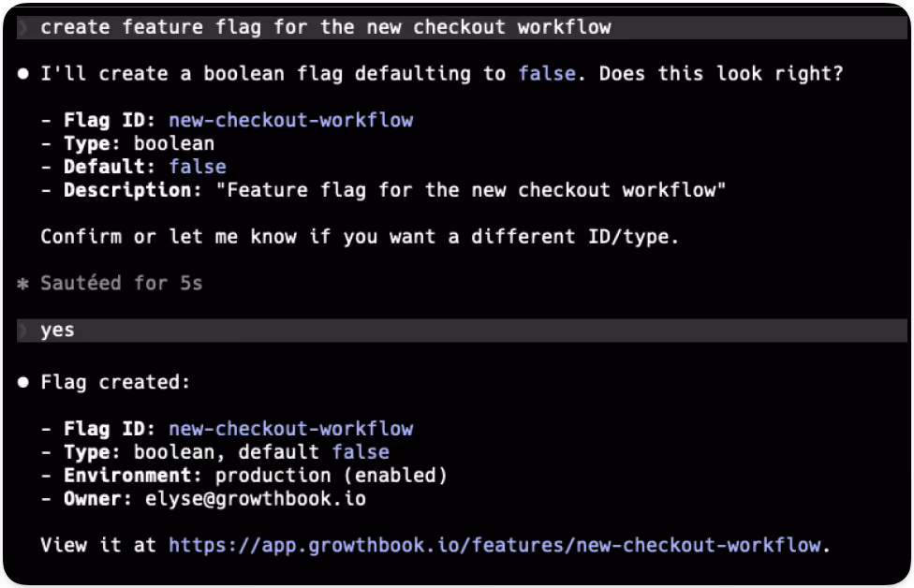Click the 'Sautéed for 5s' status line

(121, 283)
